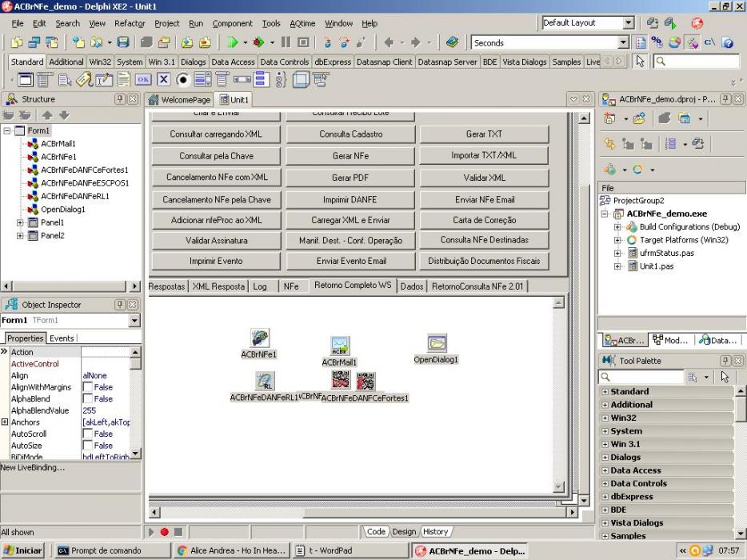747x560 pixels.
Task: Click the Pause icon in the debug toolbar
Action: (x=286, y=43)
